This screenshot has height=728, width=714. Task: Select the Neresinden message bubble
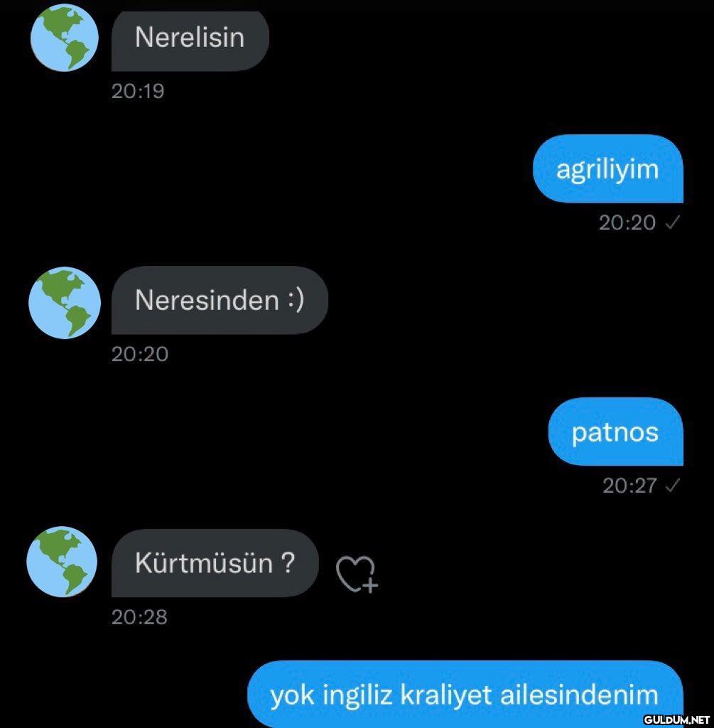[220, 300]
